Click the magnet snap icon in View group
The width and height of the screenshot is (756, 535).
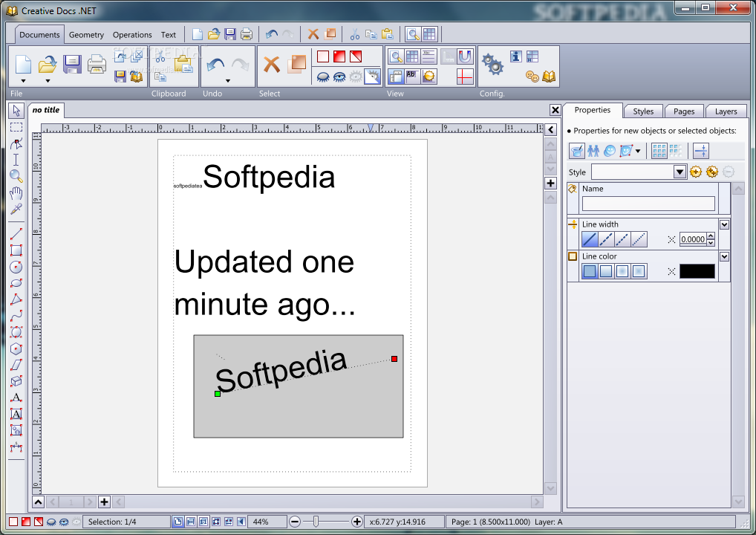[465, 57]
